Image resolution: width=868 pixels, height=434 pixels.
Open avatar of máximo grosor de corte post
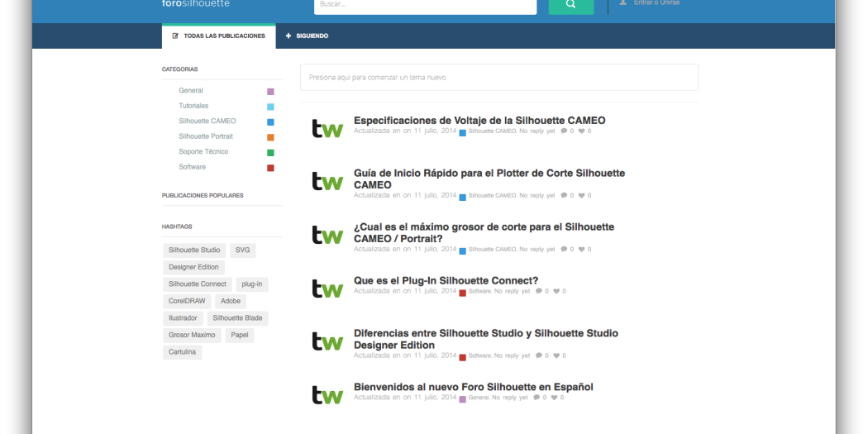(327, 235)
